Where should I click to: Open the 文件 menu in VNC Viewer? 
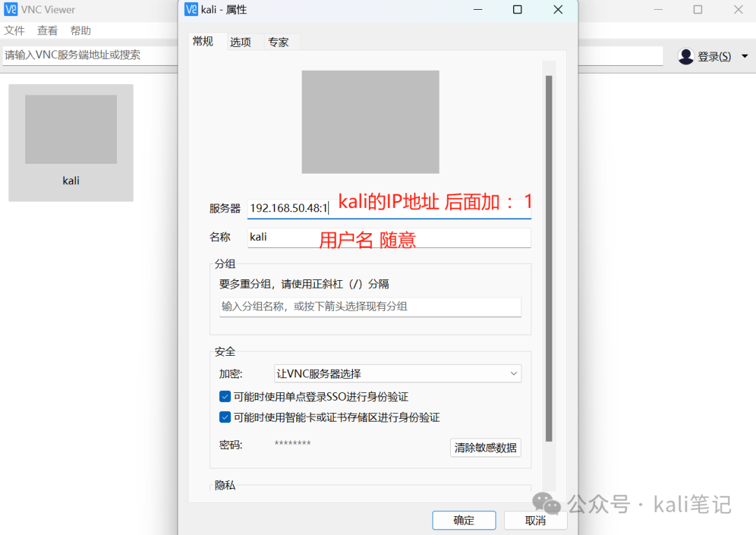14,31
